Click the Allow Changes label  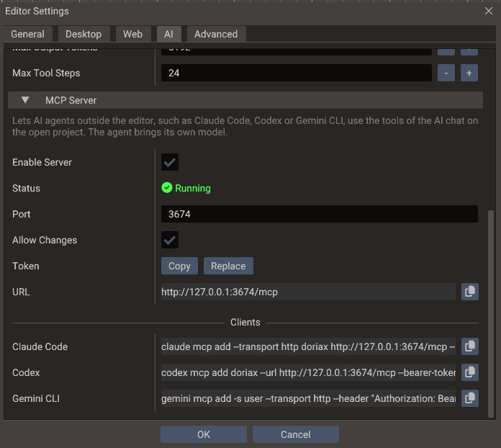45,240
